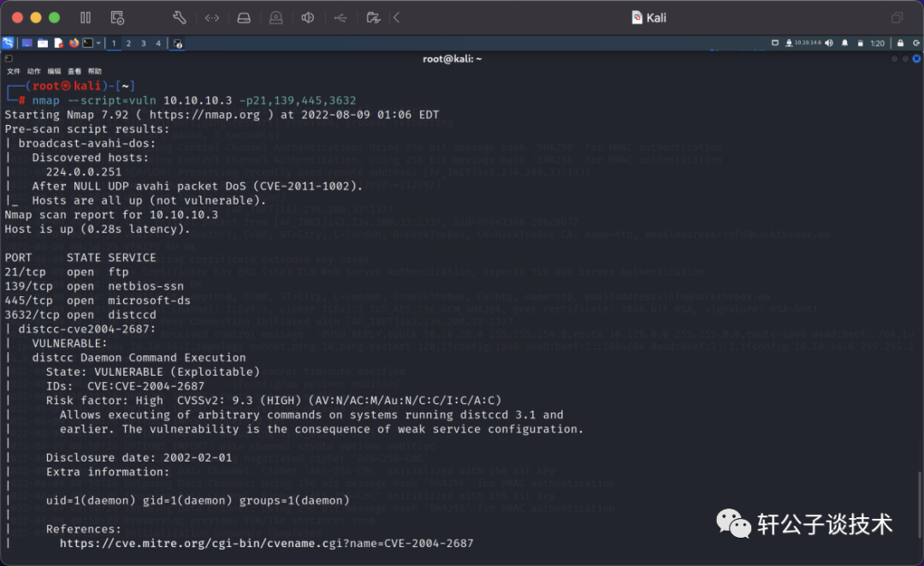Click the https://nmap.org URL
This screenshot has height=566, width=924.
coord(204,115)
